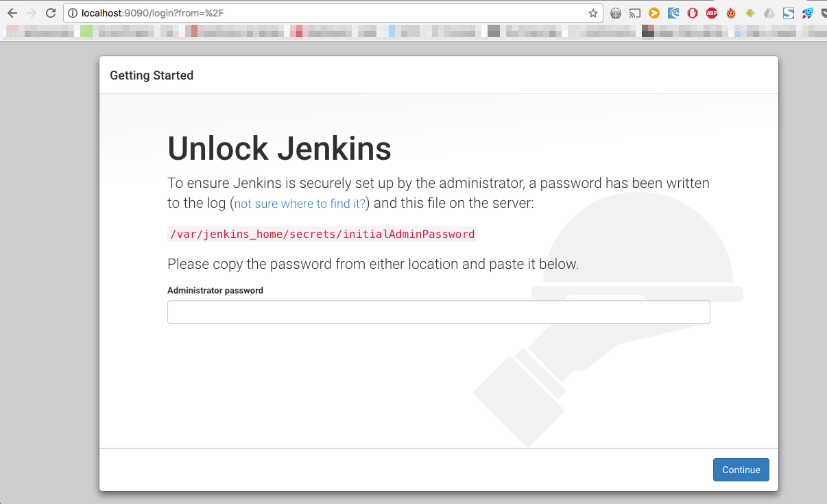Click the 'Administrator password' label
The height and width of the screenshot is (504, 827).
click(215, 291)
